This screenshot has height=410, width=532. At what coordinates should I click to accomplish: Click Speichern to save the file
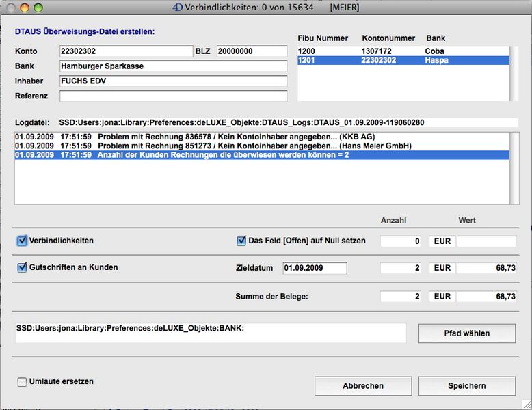[x=467, y=386]
